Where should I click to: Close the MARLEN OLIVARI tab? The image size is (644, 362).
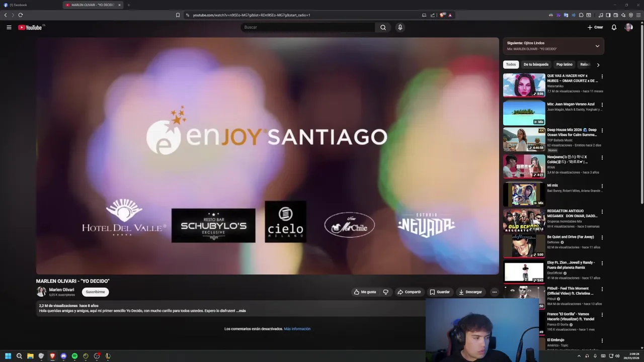click(x=119, y=5)
